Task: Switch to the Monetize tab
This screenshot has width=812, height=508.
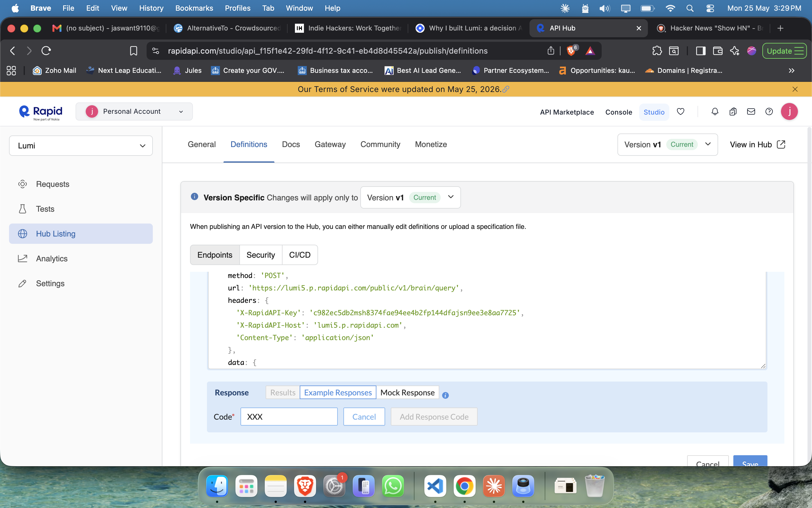Action: pyautogui.click(x=431, y=144)
